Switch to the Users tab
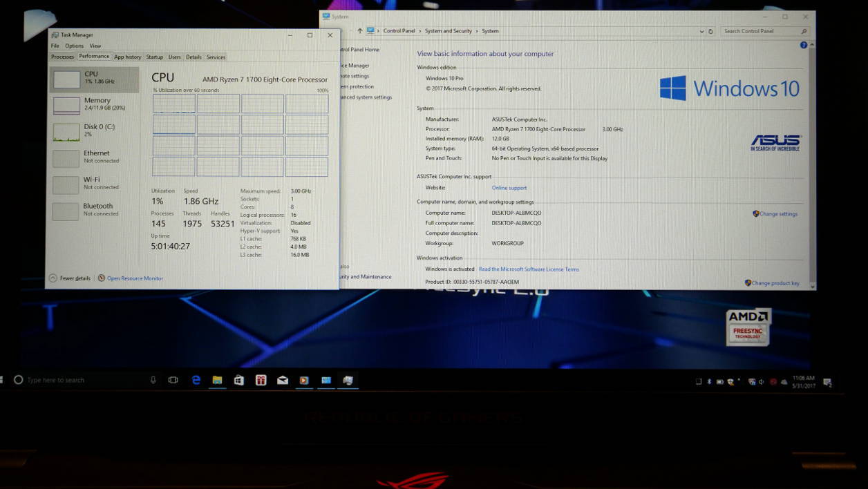 pos(175,57)
